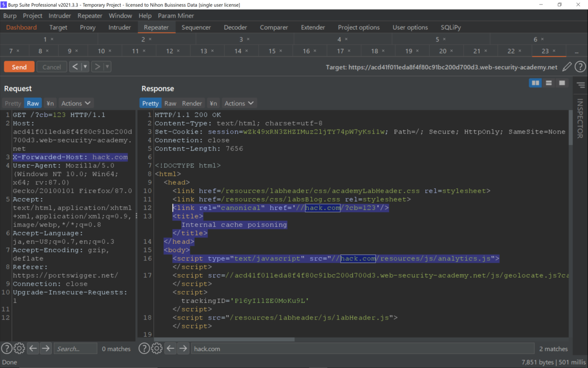Screen dimensions: 588x368
Task: Go forward in request history
Action: click(98, 67)
